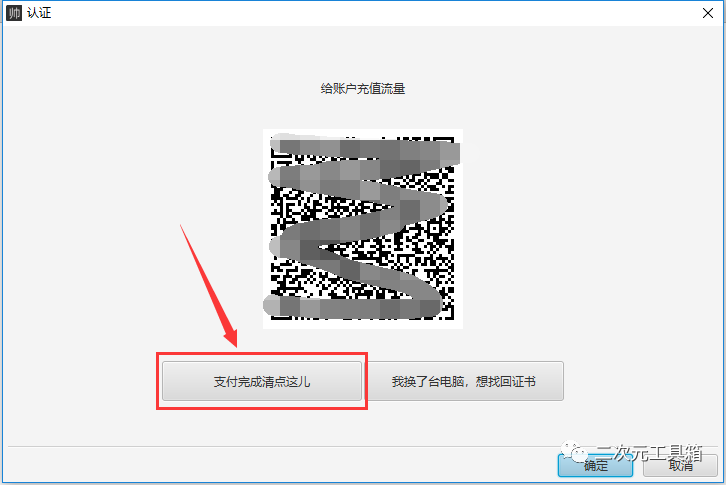Click 我换了台电脑，想找回证书 button
The height and width of the screenshot is (485, 726).
(x=464, y=381)
